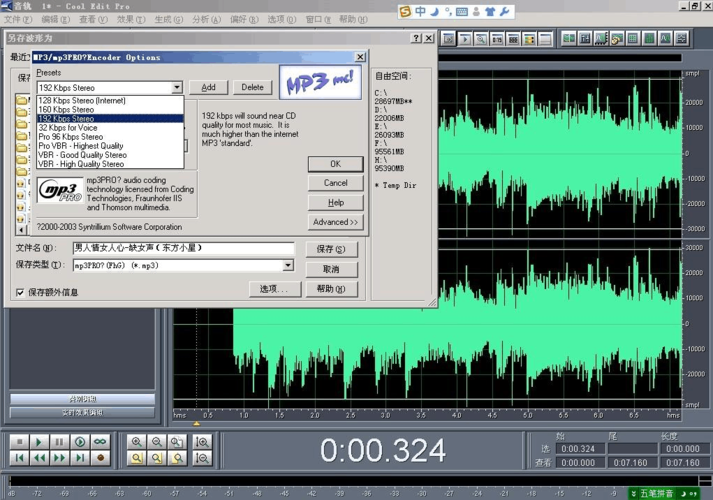
Task: Jump to end with Go to End button
Action: pos(80,458)
